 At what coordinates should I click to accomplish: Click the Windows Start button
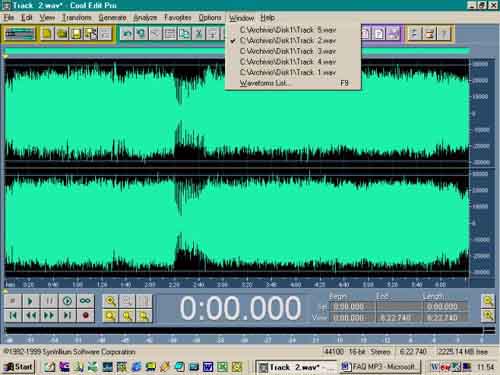[x=19, y=367]
